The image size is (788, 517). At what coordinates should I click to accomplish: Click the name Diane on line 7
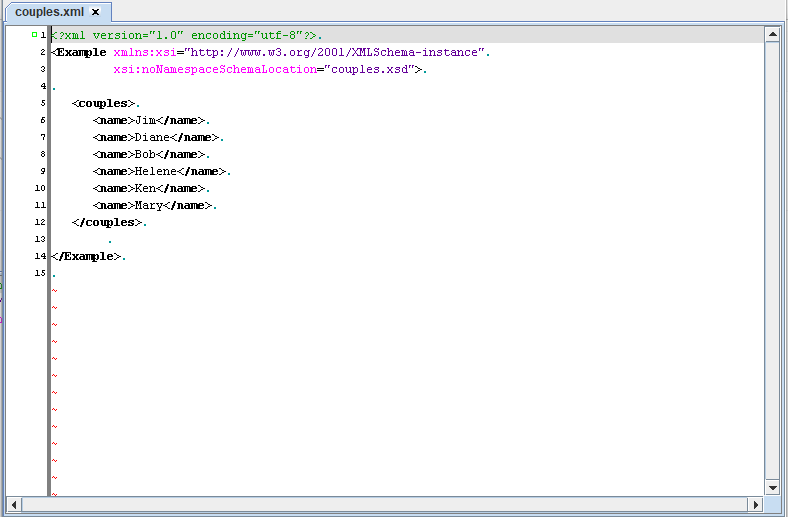tap(153, 137)
